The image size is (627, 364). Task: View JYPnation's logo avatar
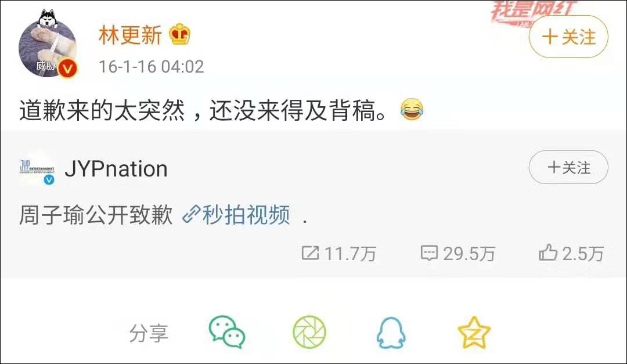coord(37,167)
